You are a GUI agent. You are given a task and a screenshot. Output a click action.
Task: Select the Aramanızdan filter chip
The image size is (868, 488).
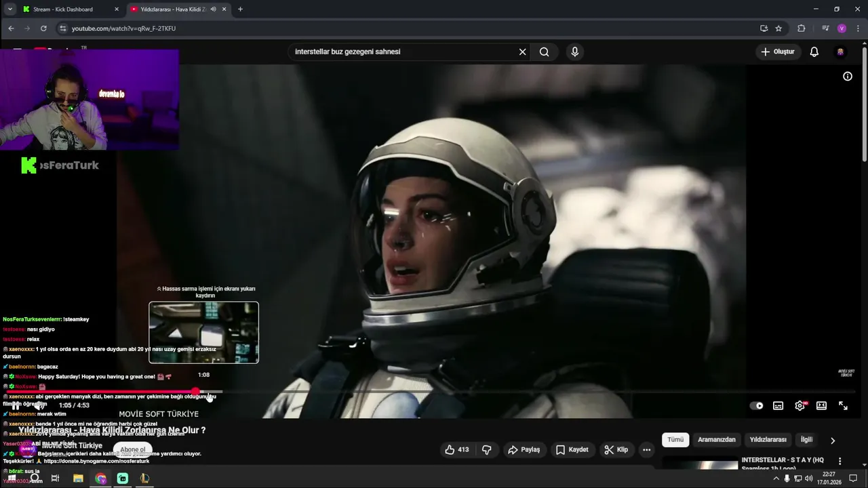pyautogui.click(x=717, y=440)
